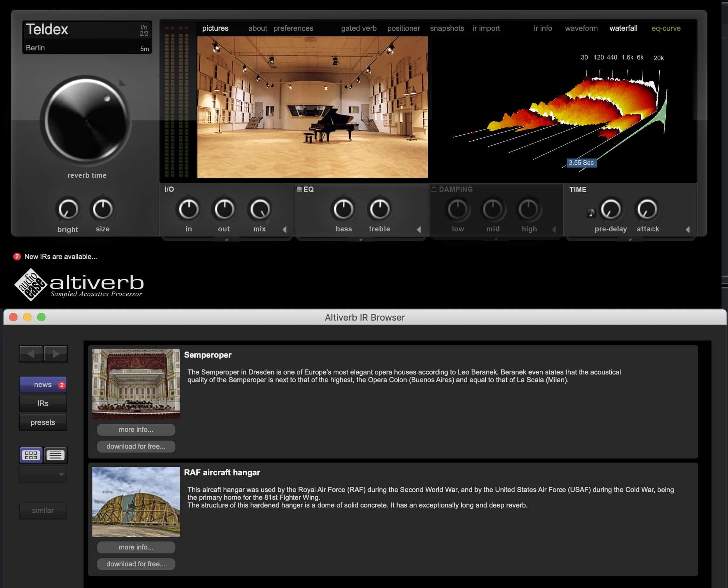Click the damping low knob
The image size is (728, 588).
pyautogui.click(x=458, y=209)
